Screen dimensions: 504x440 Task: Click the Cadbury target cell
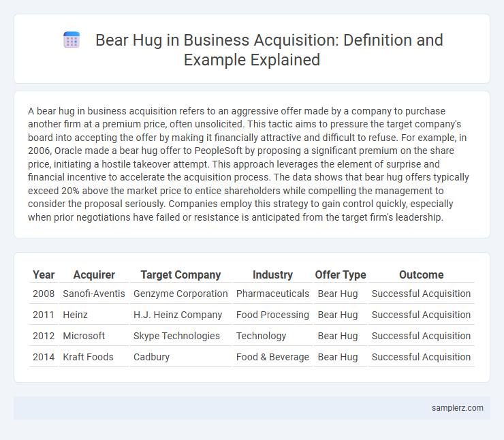[x=180, y=357]
